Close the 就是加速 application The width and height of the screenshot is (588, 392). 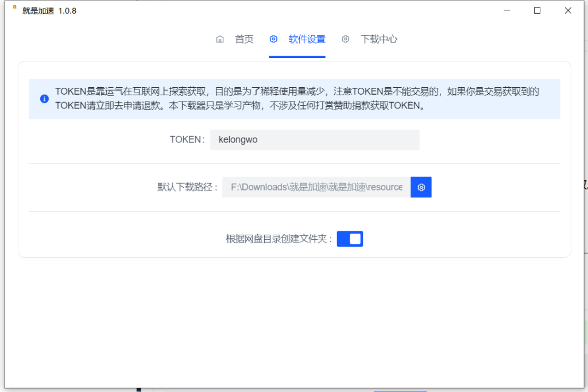pyautogui.click(x=567, y=10)
